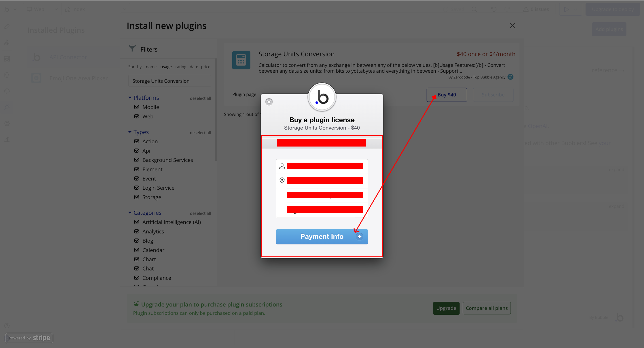Click the location pin icon in address field
644x348 pixels.
pyautogui.click(x=282, y=180)
